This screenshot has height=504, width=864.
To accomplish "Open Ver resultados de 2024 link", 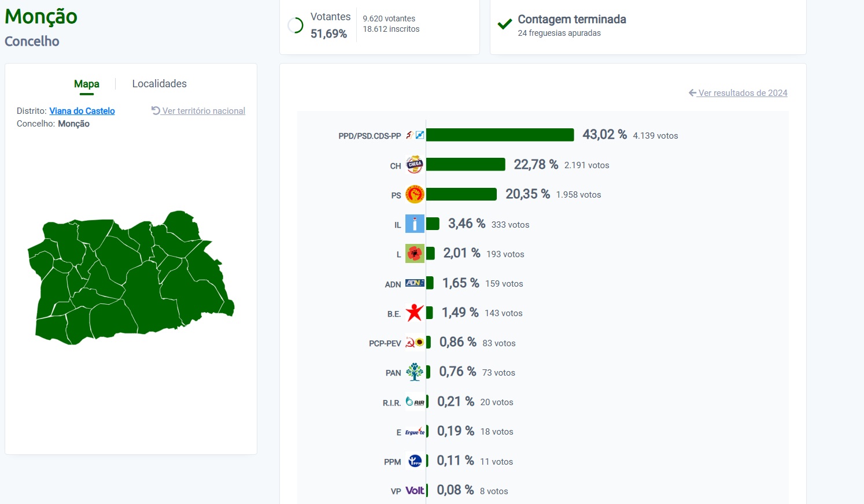I will pyautogui.click(x=738, y=93).
